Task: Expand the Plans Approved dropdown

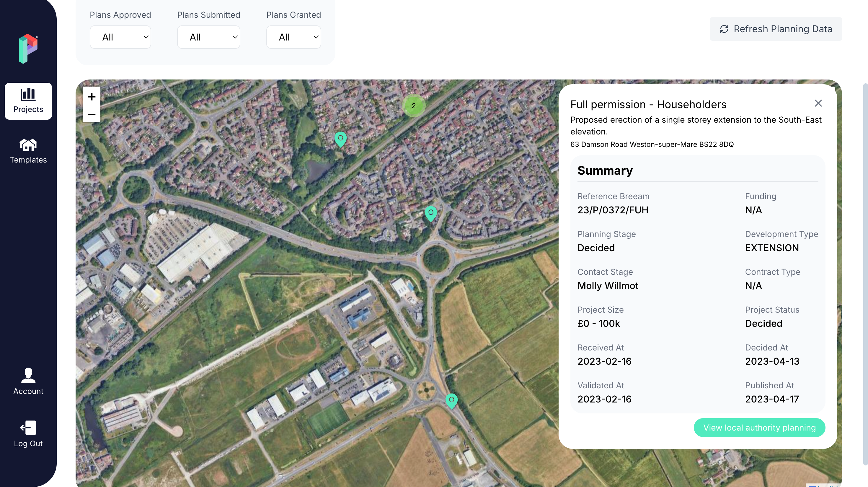Action: (x=120, y=37)
